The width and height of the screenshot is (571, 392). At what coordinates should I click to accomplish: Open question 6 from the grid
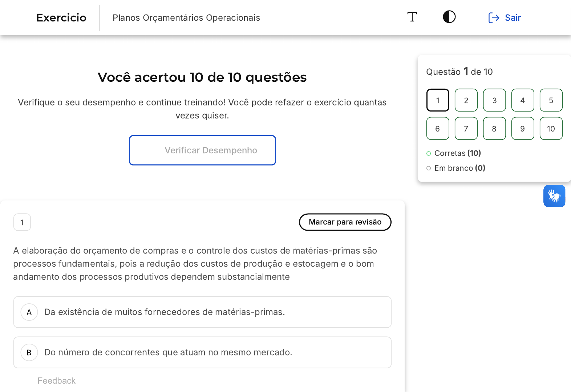tap(438, 129)
